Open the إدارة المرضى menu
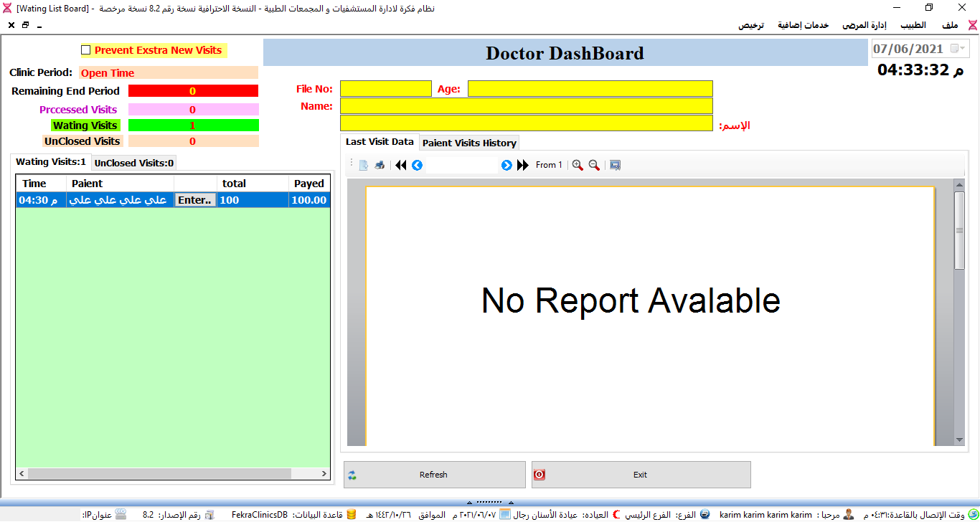The image size is (980, 522). click(864, 25)
